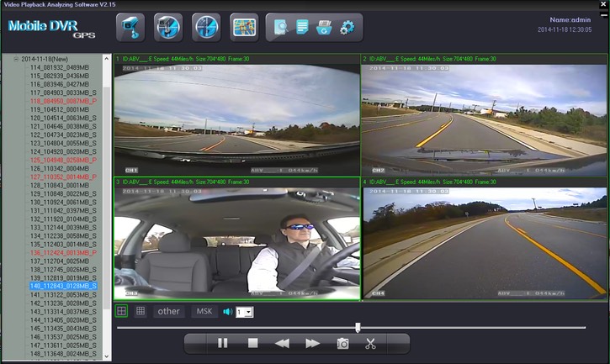
Task: Switch to nine-camera grid layout
Action: pos(141,311)
